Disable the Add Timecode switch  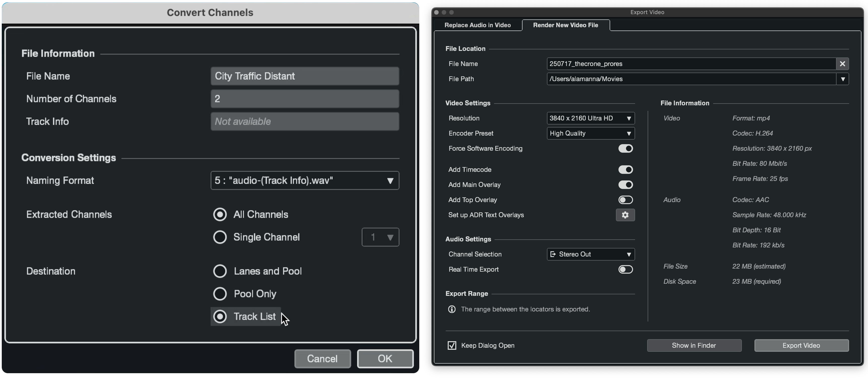coord(626,170)
